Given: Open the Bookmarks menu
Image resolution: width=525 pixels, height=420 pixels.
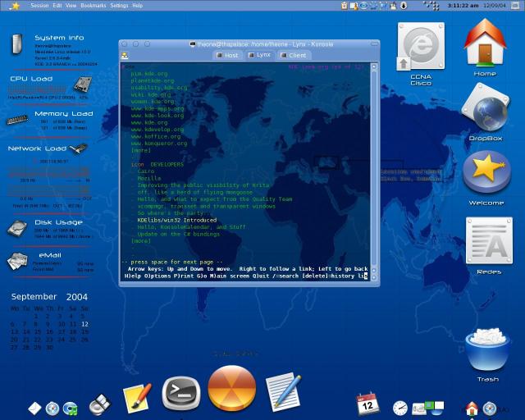Looking at the screenshot, I should [94, 6].
